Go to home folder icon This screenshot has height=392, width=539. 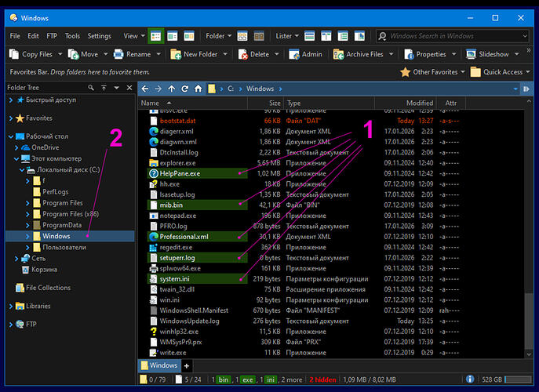pyautogui.click(x=198, y=89)
